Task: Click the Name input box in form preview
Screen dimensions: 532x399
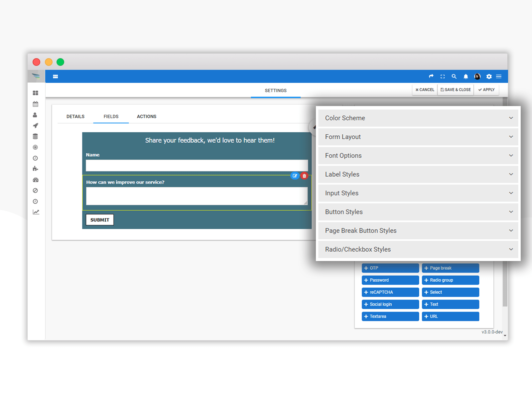Action: (x=197, y=165)
